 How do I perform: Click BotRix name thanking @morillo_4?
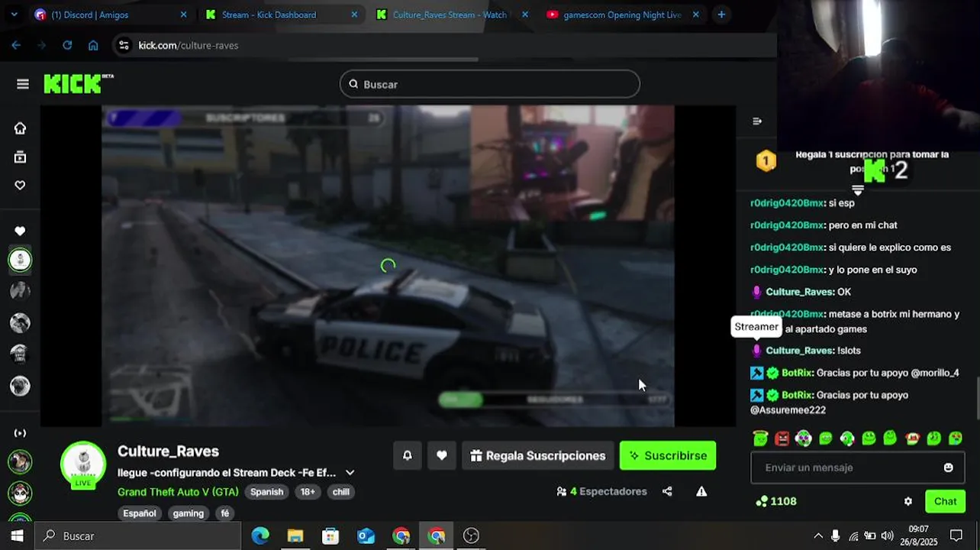(x=796, y=373)
